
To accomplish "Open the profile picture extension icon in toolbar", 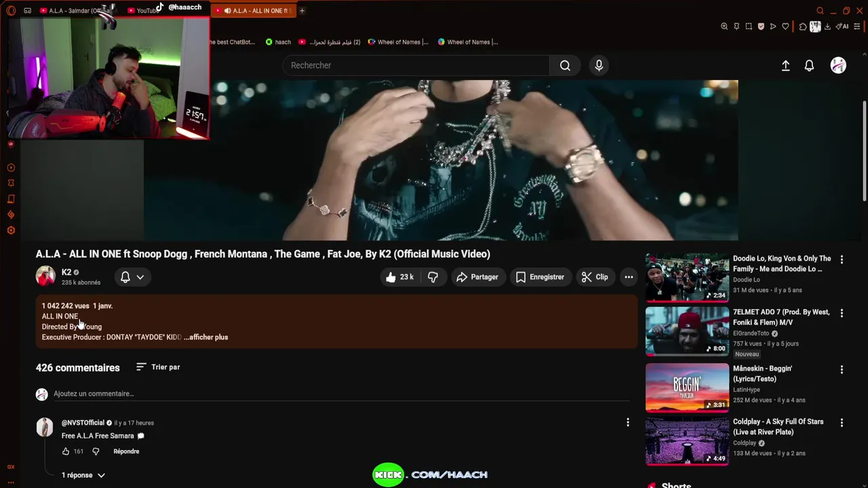I will (815, 26).
